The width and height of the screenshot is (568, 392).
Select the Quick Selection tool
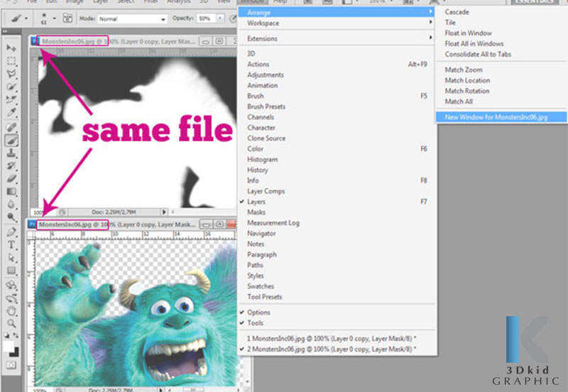11,87
